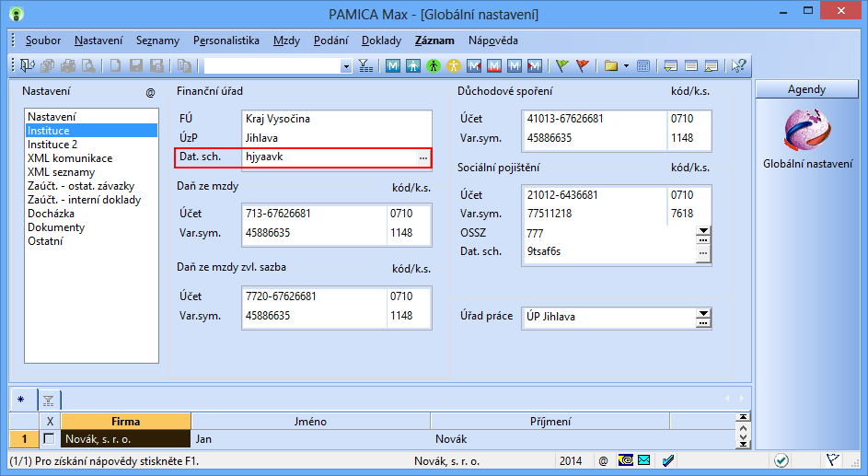Image resolution: width=868 pixels, height=476 pixels.
Task: Open the OSSZ dropdown list
Action: tap(703, 230)
